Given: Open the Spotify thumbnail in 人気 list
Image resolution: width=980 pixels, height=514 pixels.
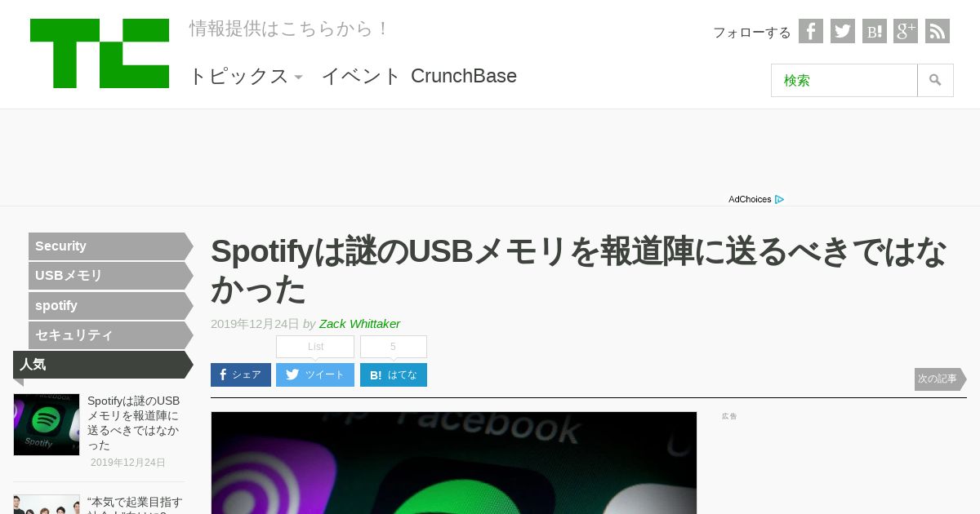Looking at the screenshot, I should 47,424.
